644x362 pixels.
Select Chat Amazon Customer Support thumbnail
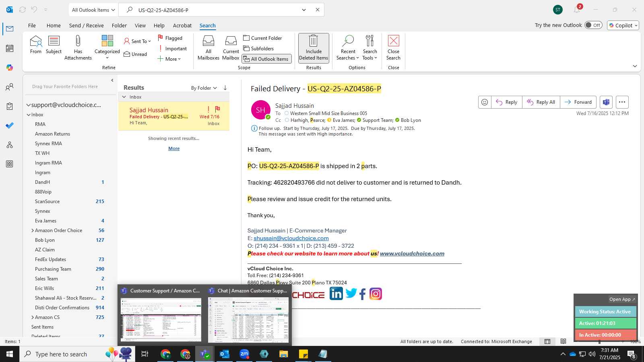(248, 315)
